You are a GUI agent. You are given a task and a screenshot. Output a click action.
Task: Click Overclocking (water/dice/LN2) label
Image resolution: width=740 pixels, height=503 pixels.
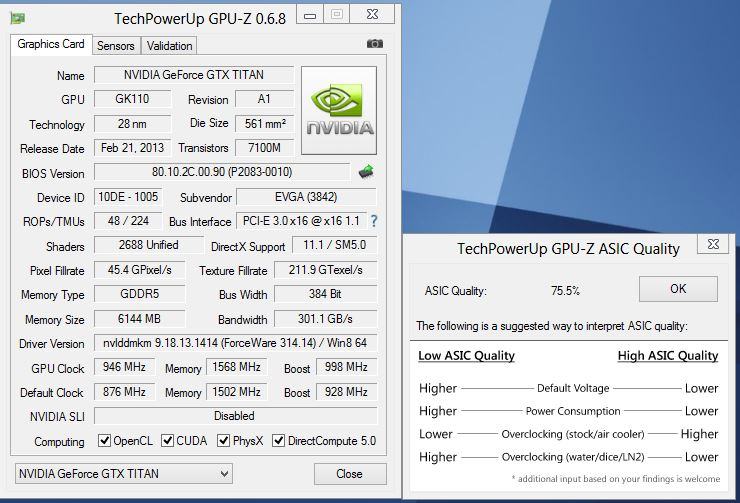[573, 457]
